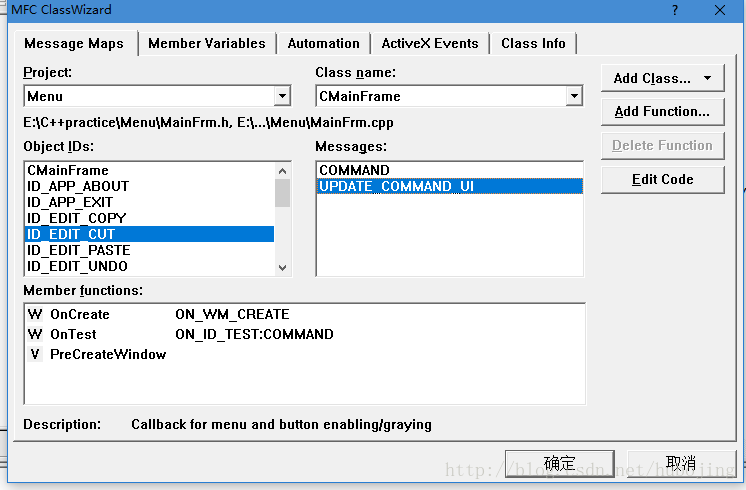Click the Object IDs scroll up arrow
The width and height of the screenshot is (746, 490).
click(282, 171)
